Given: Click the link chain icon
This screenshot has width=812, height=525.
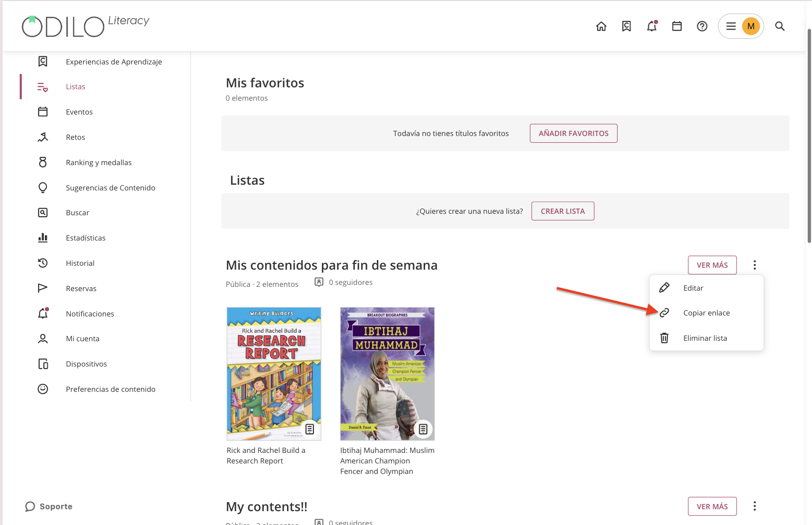Looking at the screenshot, I should coord(664,313).
